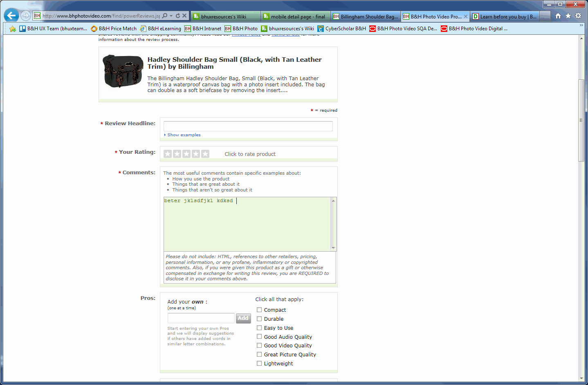This screenshot has width=588, height=385.
Task: Open B&H Photo bookmark
Action: (x=241, y=29)
